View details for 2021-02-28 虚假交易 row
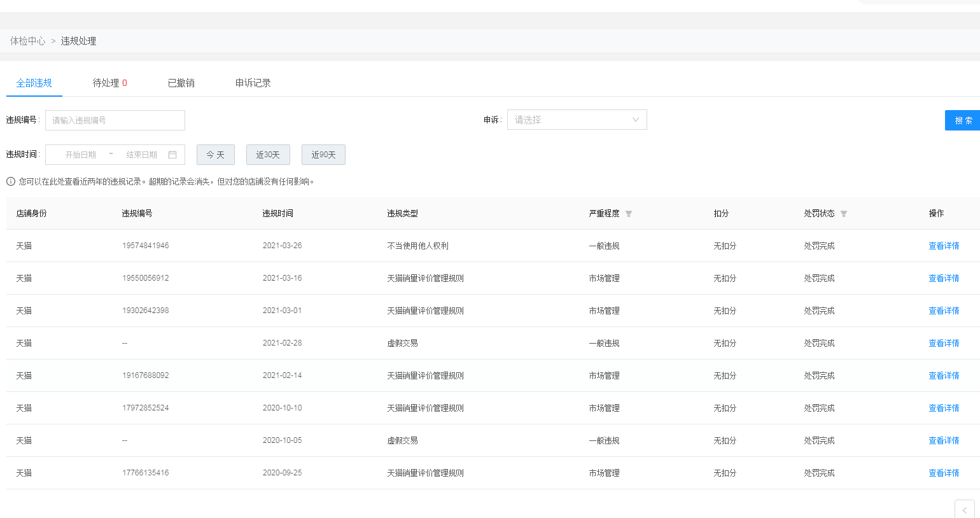980x518 pixels. [x=944, y=343]
